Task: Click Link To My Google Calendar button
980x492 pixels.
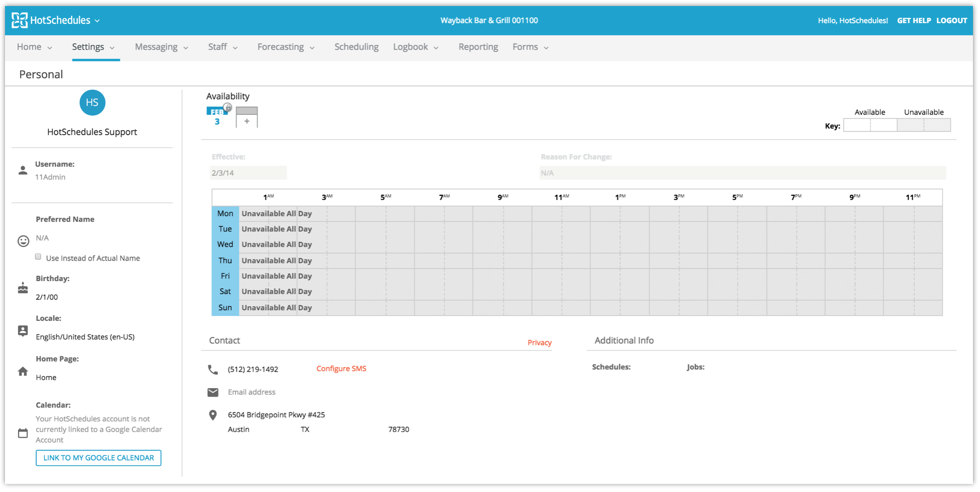Action: point(98,458)
